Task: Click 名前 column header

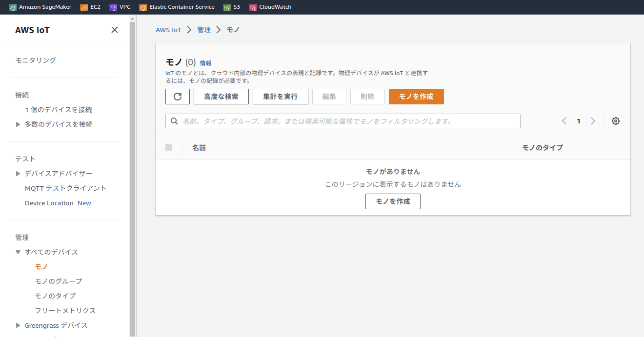Action: tap(199, 147)
